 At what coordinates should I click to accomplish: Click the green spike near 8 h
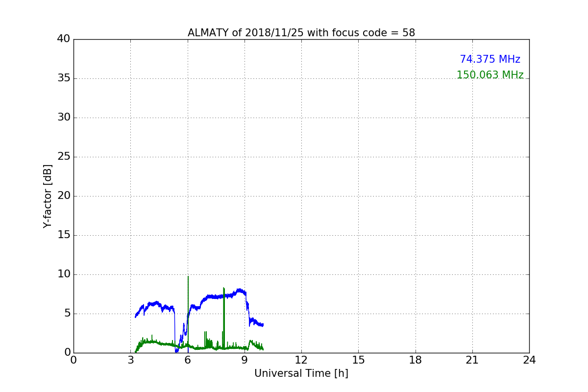coord(224,318)
